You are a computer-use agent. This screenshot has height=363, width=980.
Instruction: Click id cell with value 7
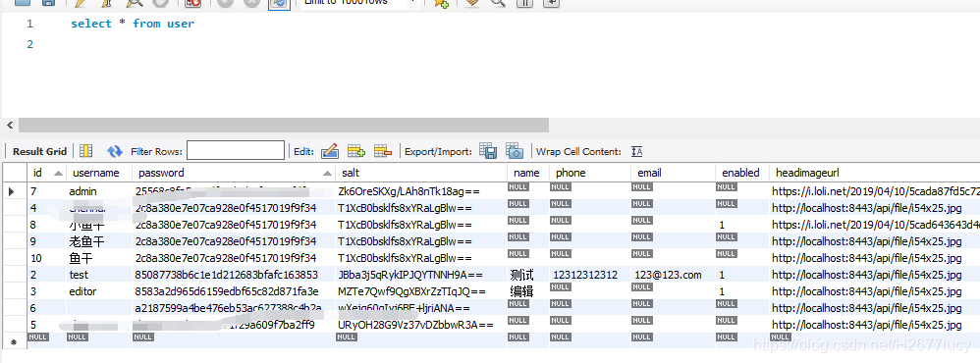[46, 191]
